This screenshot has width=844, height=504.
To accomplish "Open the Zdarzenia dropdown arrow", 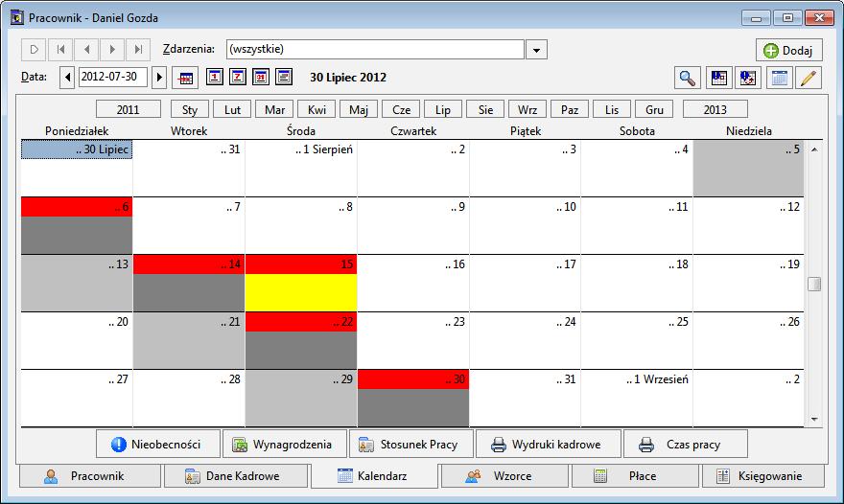I will (x=536, y=50).
